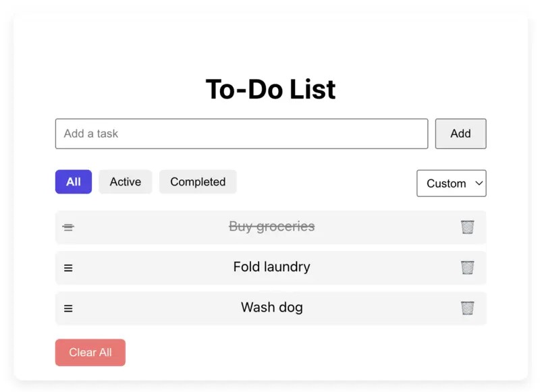Show only Completed tasks
Image resolution: width=540 pixels, height=392 pixels.
coord(197,181)
